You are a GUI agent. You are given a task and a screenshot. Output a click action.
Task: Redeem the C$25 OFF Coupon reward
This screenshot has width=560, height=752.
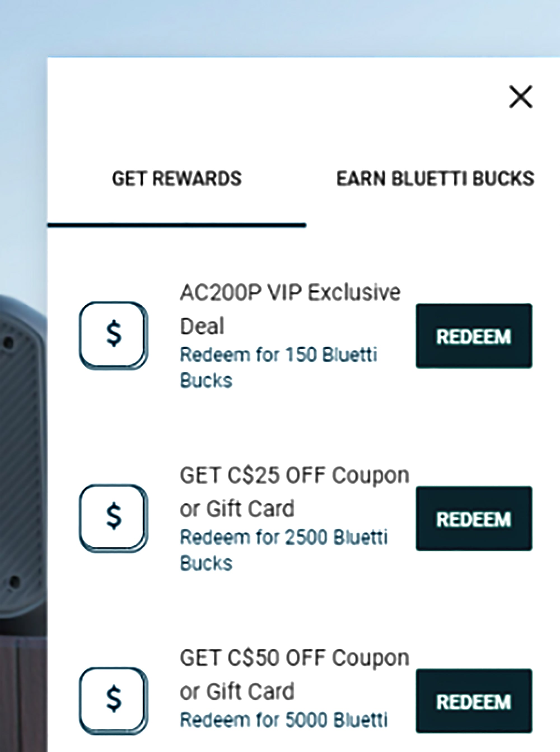(x=473, y=519)
